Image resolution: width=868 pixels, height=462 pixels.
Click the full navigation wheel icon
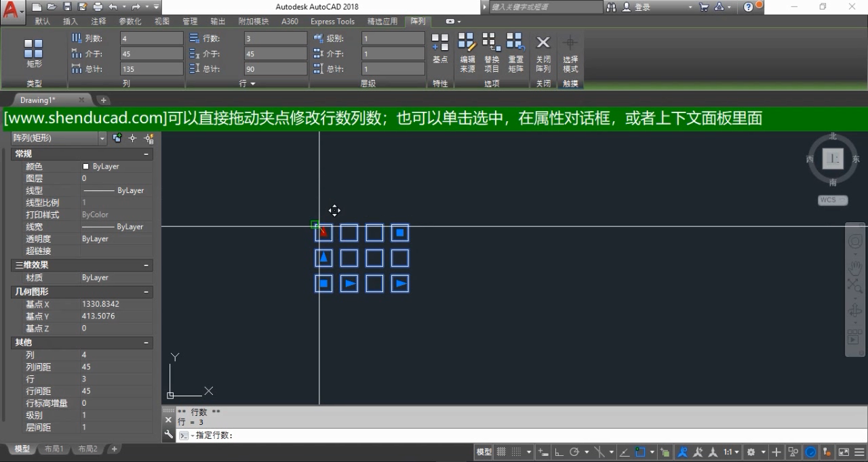tap(855, 242)
